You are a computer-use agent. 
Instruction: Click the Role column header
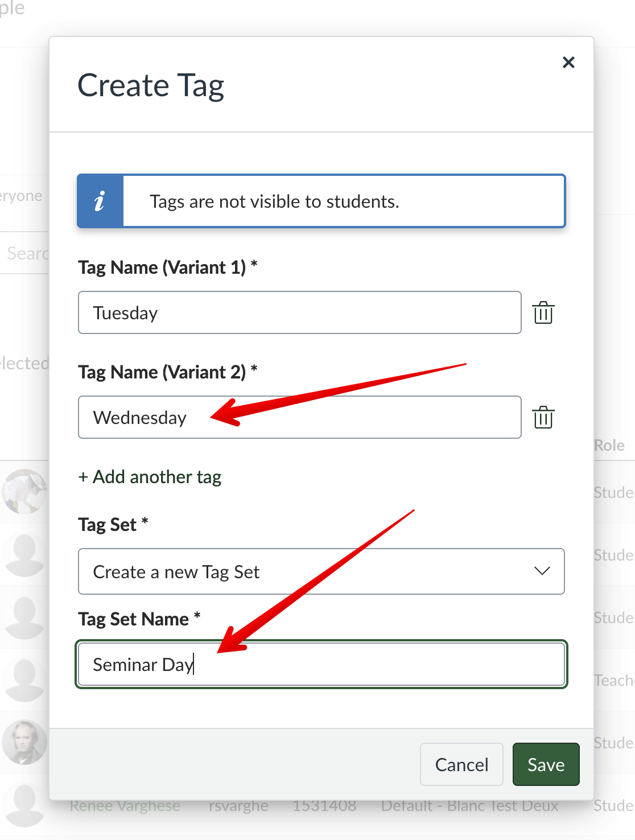point(609,445)
